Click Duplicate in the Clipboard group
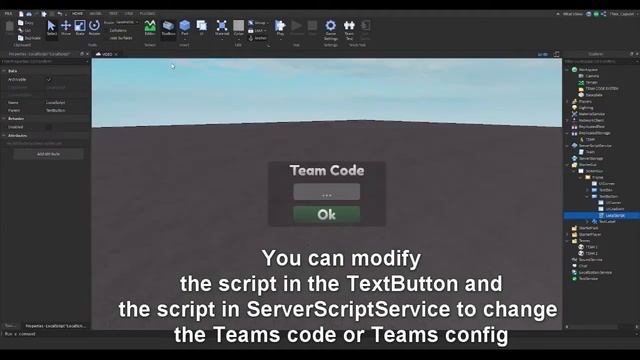 coord(29,38)
